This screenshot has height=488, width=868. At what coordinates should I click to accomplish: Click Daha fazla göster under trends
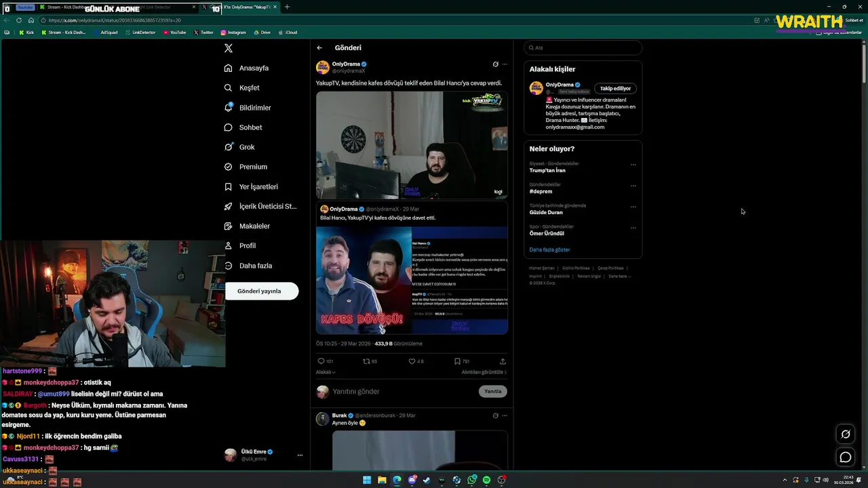(x=549, y=249)
